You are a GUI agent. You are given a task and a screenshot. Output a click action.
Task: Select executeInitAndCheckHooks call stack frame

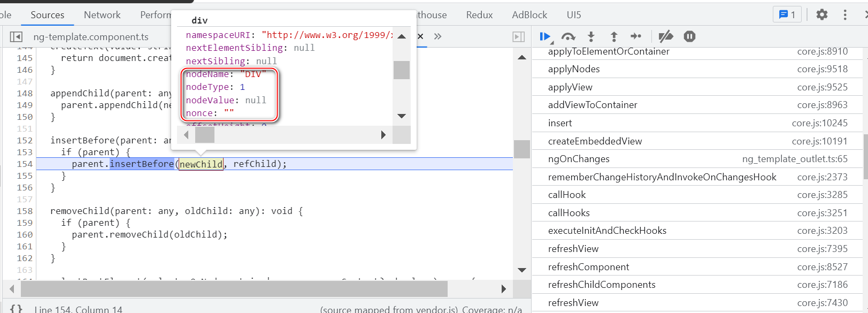(x=698, y=231)
